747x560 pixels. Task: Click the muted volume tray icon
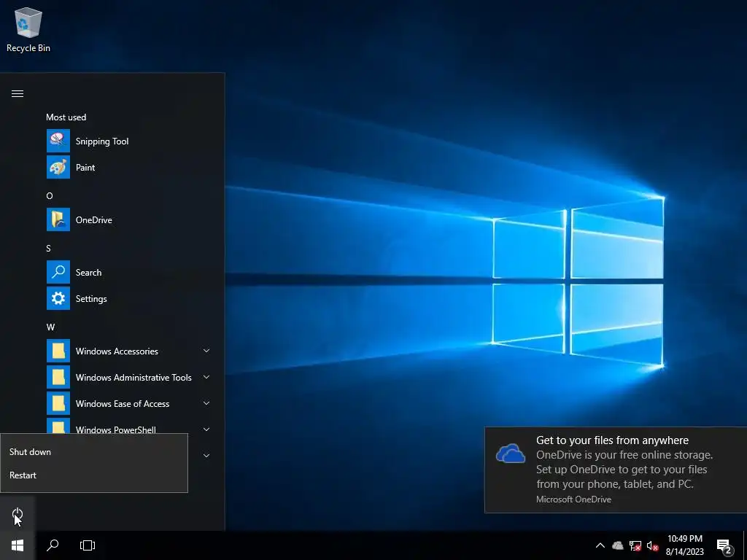652,545
